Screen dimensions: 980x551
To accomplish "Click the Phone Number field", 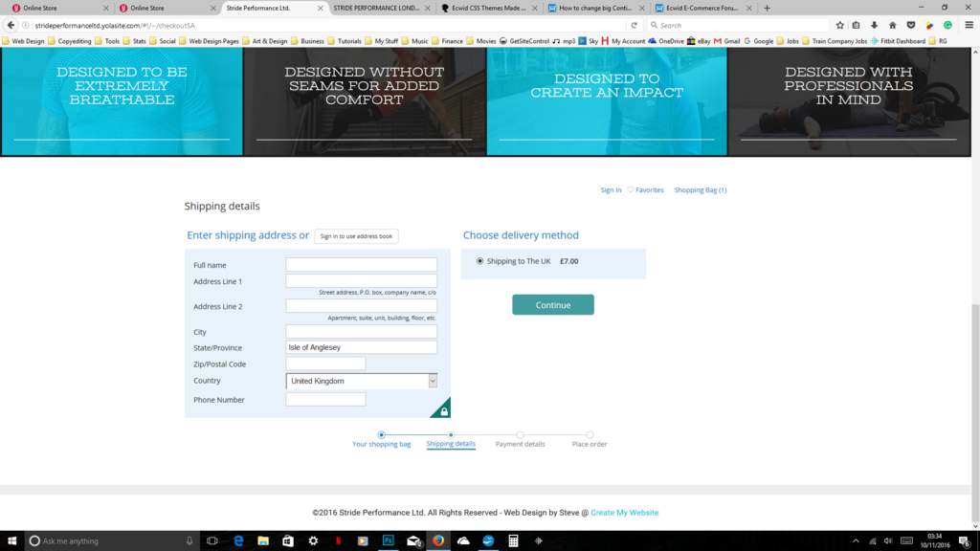I will (325, 399).
